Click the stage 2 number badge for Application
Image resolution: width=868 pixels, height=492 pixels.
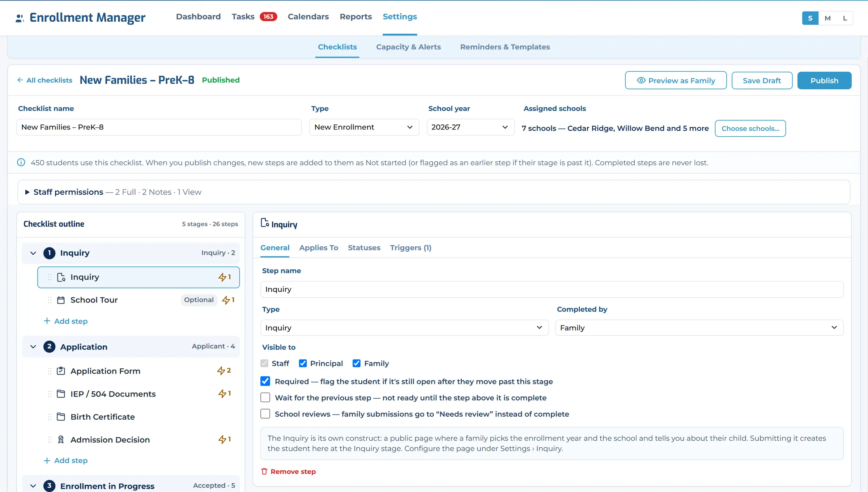50,347
